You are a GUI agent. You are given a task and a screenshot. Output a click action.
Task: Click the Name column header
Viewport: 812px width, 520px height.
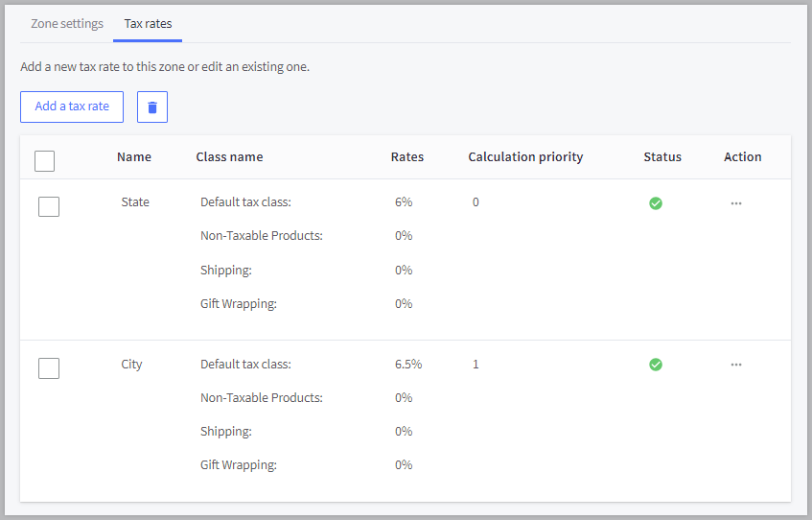(x=134, y=157)
